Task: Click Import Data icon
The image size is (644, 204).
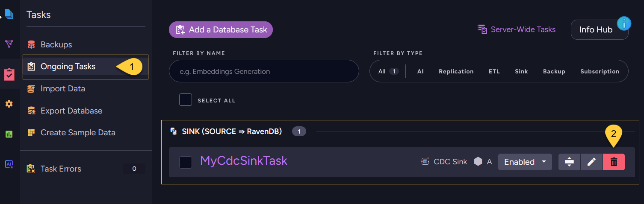Action: tap(31, 89)
